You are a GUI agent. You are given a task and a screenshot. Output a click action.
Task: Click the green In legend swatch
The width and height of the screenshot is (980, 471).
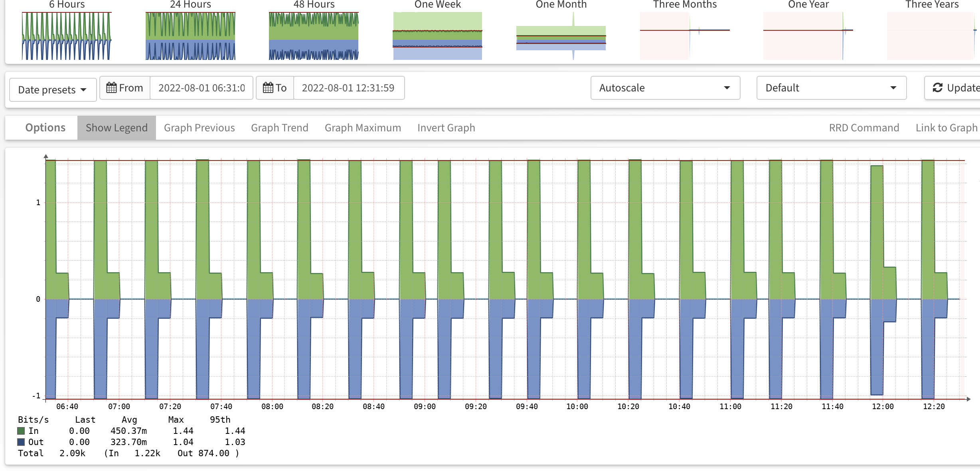[21, 431]
